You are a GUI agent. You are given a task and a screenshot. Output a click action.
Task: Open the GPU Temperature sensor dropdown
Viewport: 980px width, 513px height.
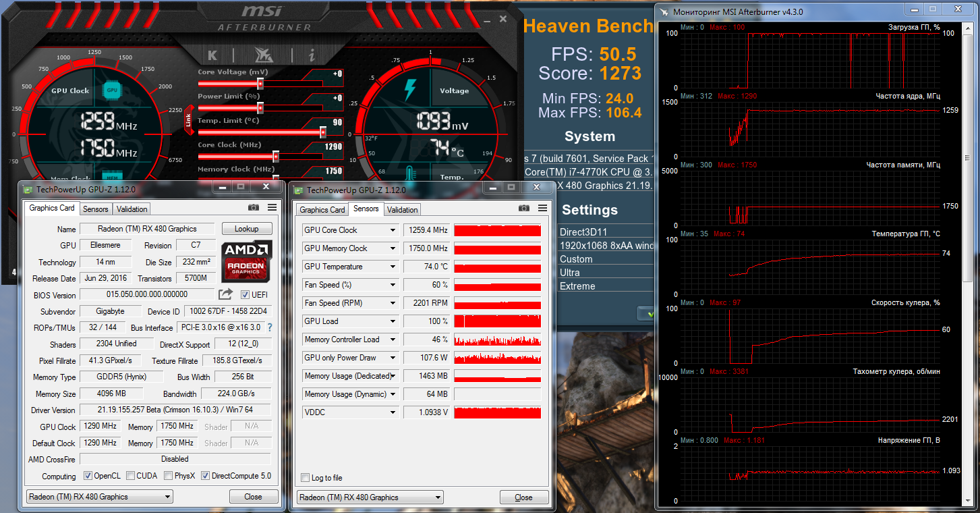pyautogui.click(x=393, y=267)
